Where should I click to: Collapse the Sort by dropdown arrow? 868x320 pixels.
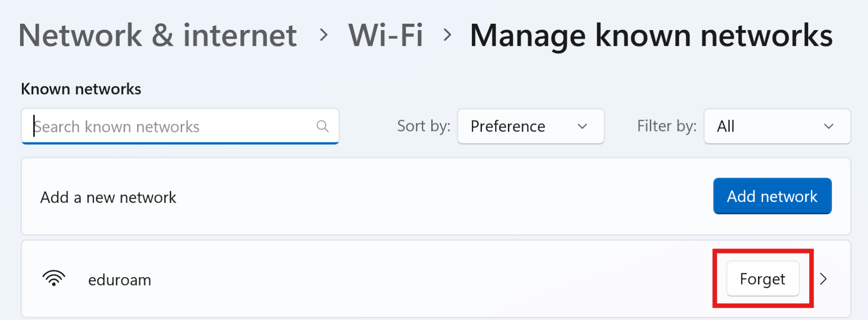click(x=582, y=127)
